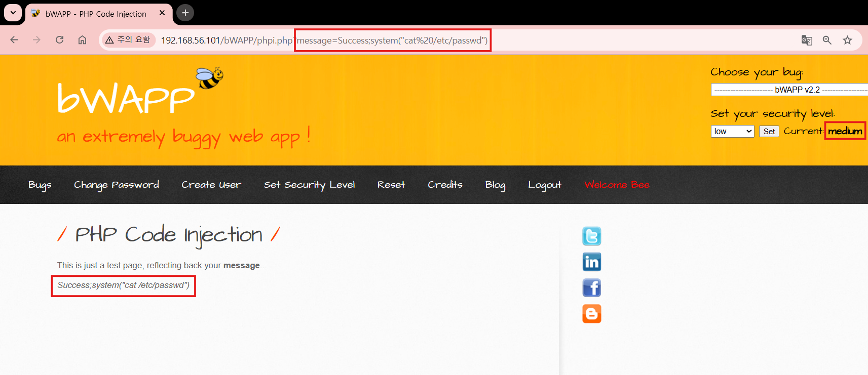Open the tab search dropdown arrow
This screenshot has width=868, height=375.
[13, 13]
